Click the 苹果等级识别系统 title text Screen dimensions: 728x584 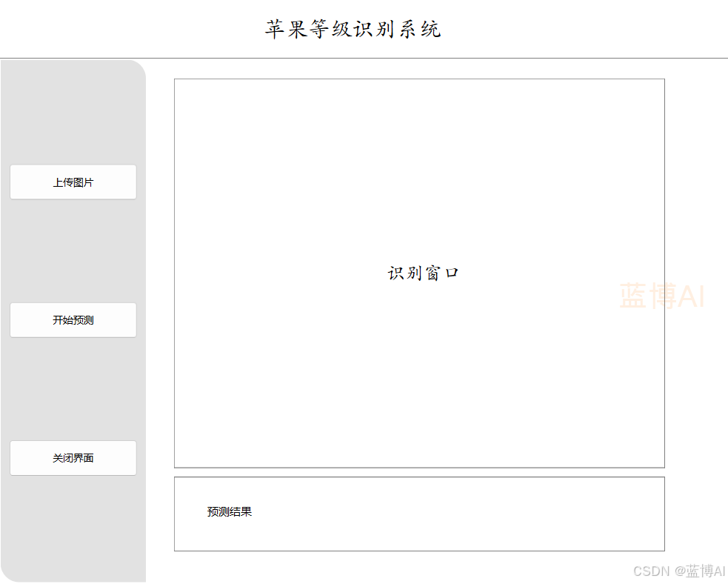tap(353, 29)
